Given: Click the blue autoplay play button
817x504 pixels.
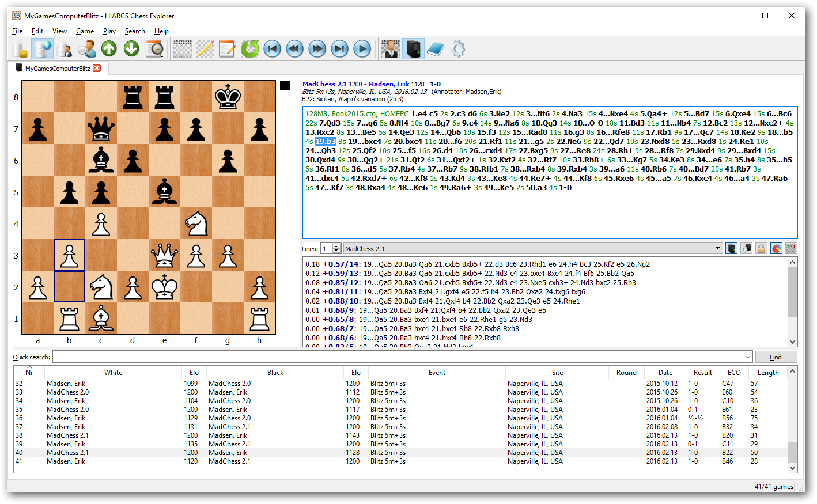Looking at the screenshot, I should pyautogui.click(x=362, y=49).
